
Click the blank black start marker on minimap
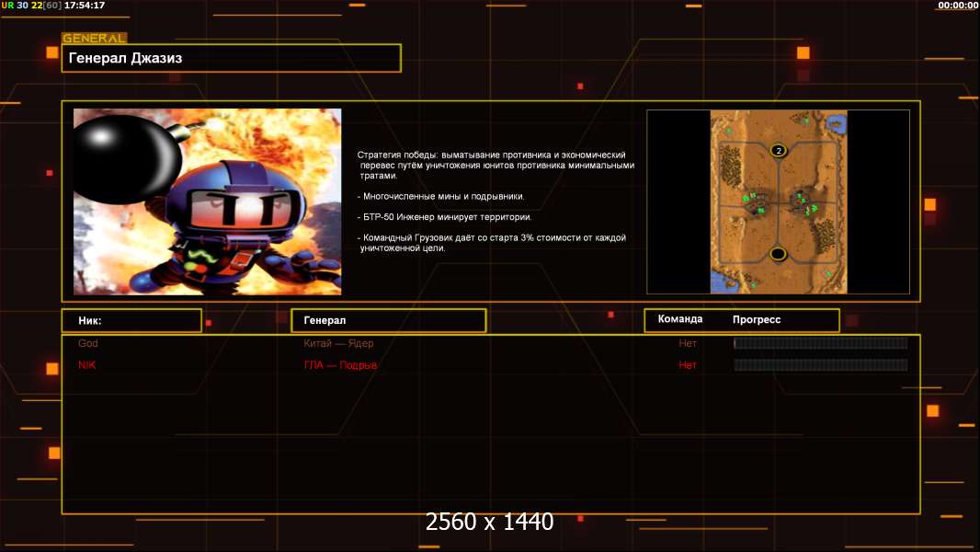(x=778, y=254)
